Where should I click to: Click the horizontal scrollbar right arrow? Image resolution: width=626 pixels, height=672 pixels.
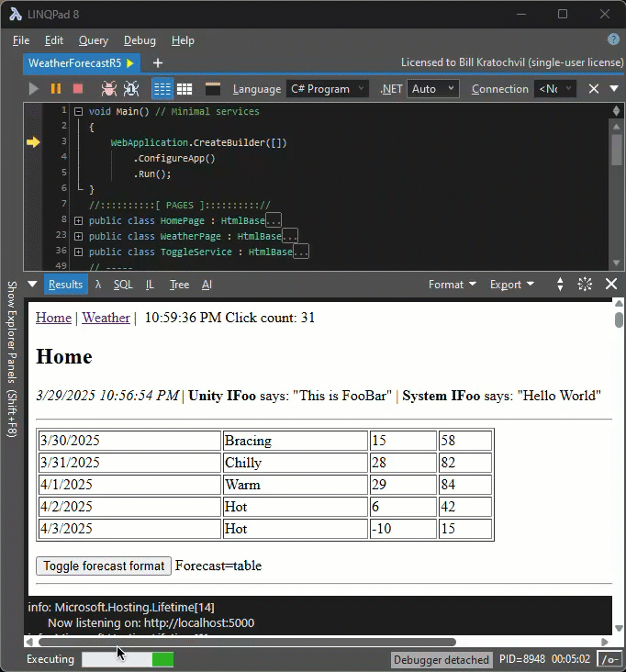point(605,642)
